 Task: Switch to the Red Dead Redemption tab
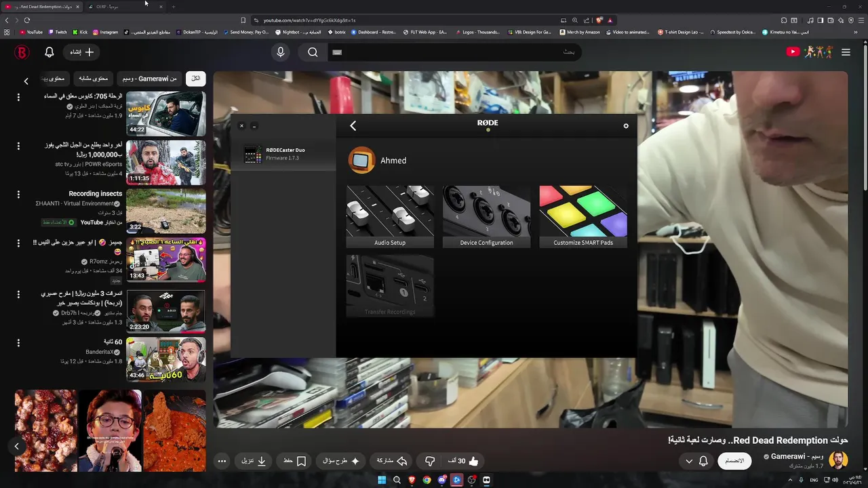[x=41, y=7]
